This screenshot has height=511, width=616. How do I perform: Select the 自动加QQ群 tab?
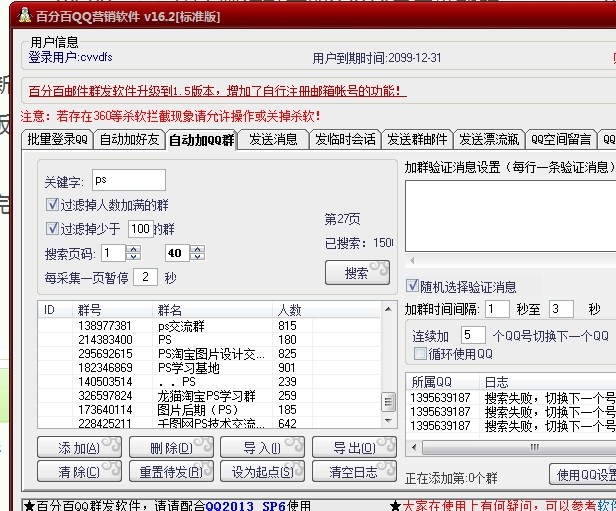201,140
